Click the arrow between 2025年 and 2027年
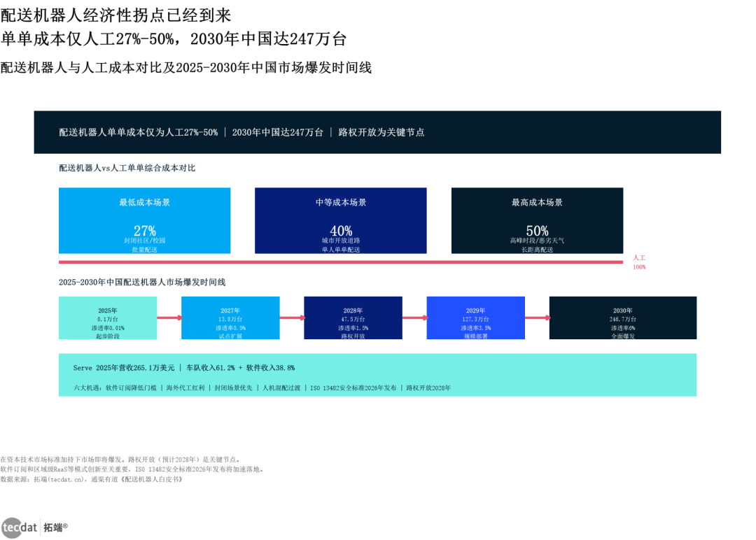 coord(169,318)
